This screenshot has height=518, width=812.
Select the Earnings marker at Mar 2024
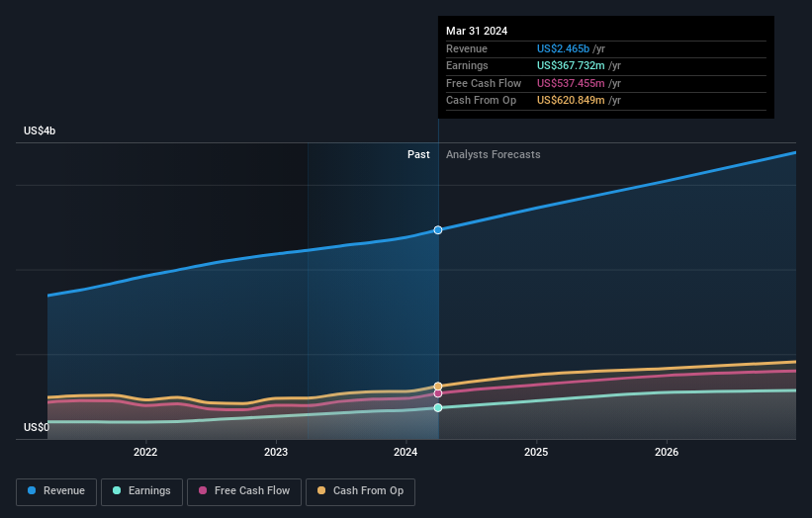[x=438, y=407]
